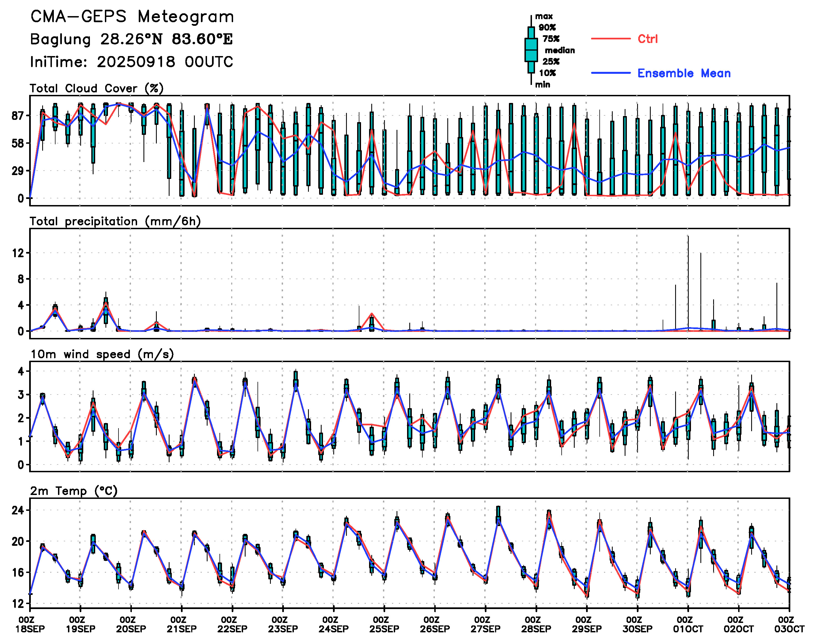
Task: Click the '00Z 02OCT' time axis label
Action: coord(738,624)
